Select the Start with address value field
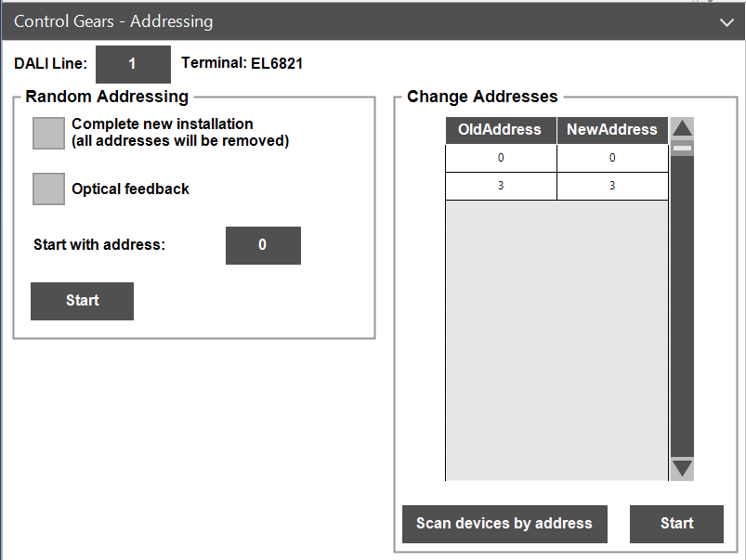746x560 pixels. (x=263, y=245)
